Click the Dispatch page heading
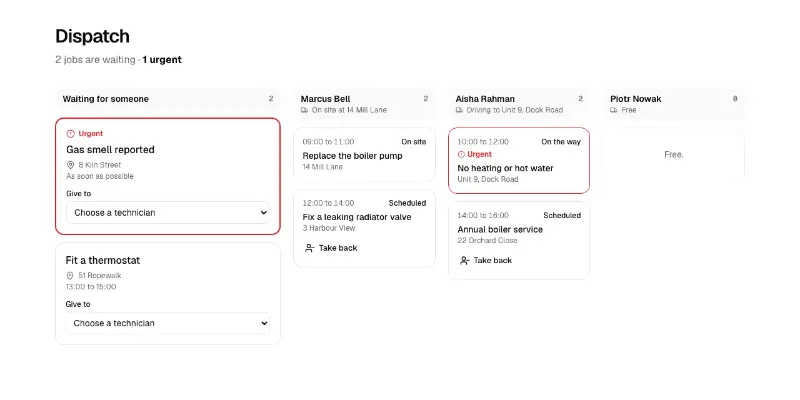800x400 pixels. (92, 36)
